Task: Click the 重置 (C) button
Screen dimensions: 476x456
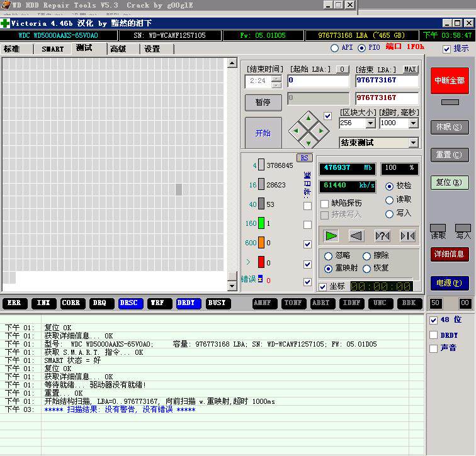Action: pyautogui.click(x=450, y=155)
